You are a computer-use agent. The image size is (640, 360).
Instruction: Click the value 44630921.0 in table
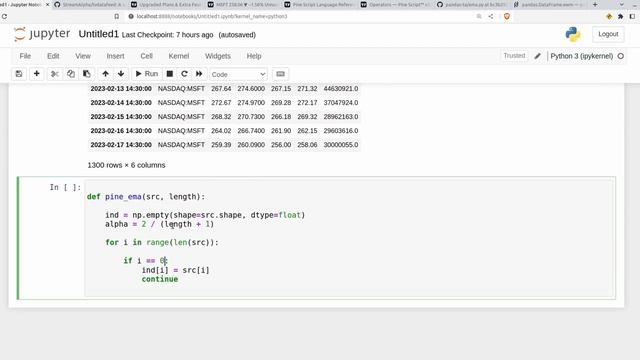pos(341,89)
